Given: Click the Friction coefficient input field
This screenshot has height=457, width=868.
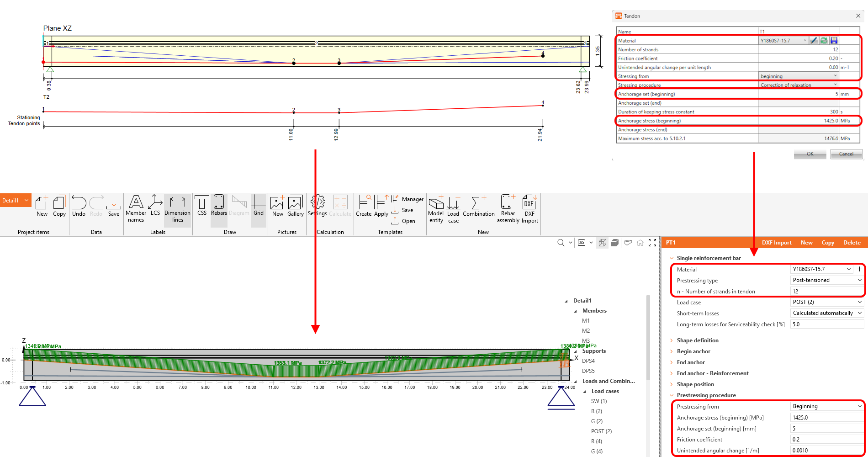Looking at the screenshot, I should pos(826,440).
